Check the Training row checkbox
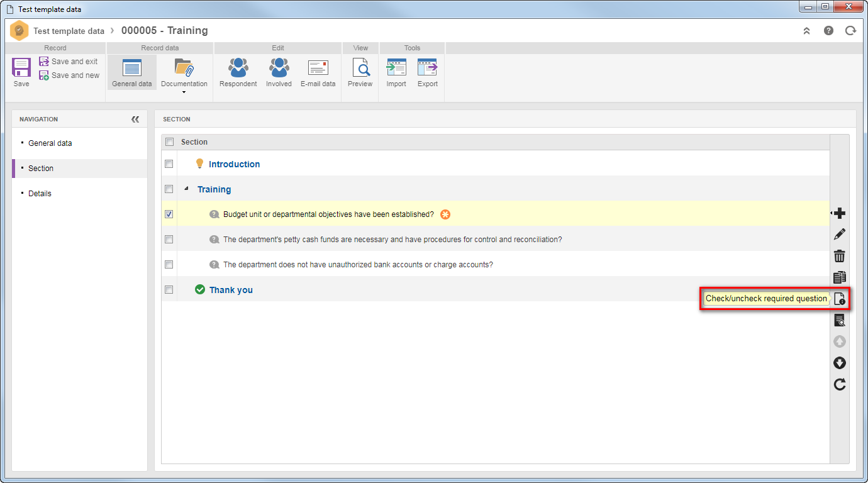Viewport: 868px width, 483px height. point(169,189)
